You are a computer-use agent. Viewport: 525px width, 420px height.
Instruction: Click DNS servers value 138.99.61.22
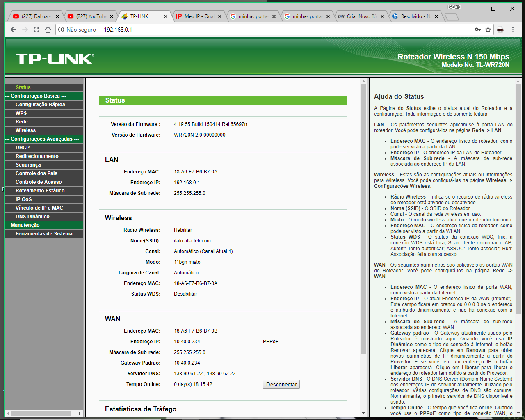[205, 374]
